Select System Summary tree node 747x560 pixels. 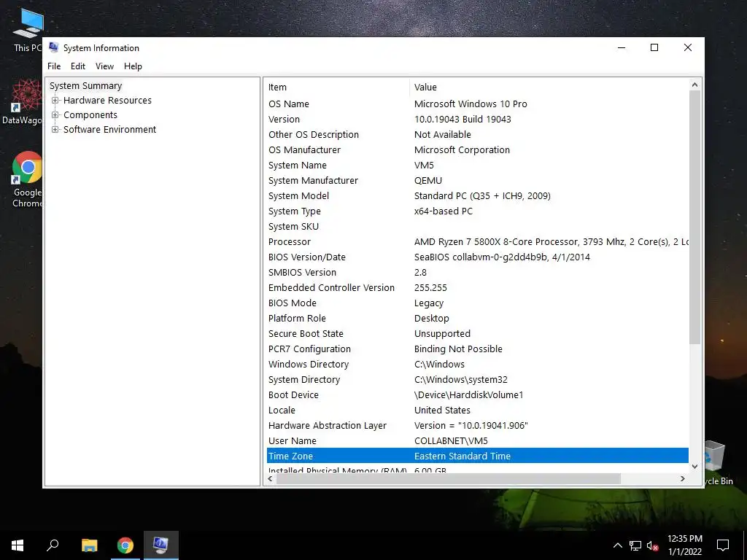click(86, 86)
